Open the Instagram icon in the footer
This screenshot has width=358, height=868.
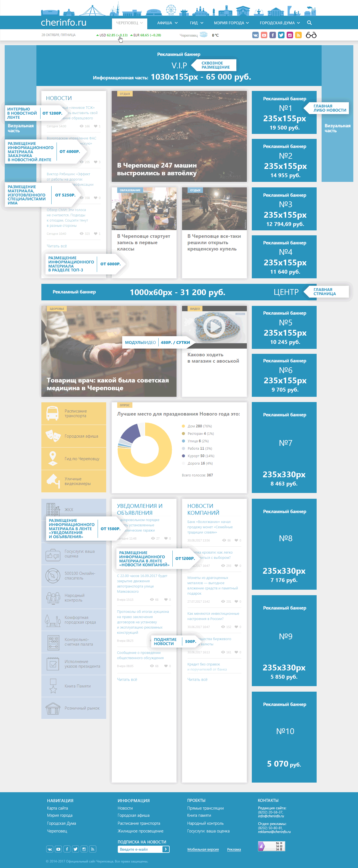(x=84, y=849)
